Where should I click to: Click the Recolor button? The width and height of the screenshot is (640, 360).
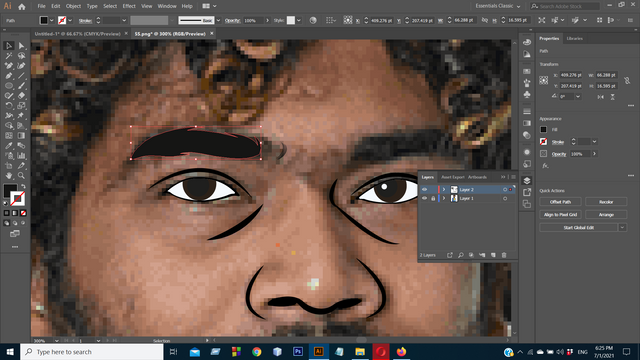(606, 202)
